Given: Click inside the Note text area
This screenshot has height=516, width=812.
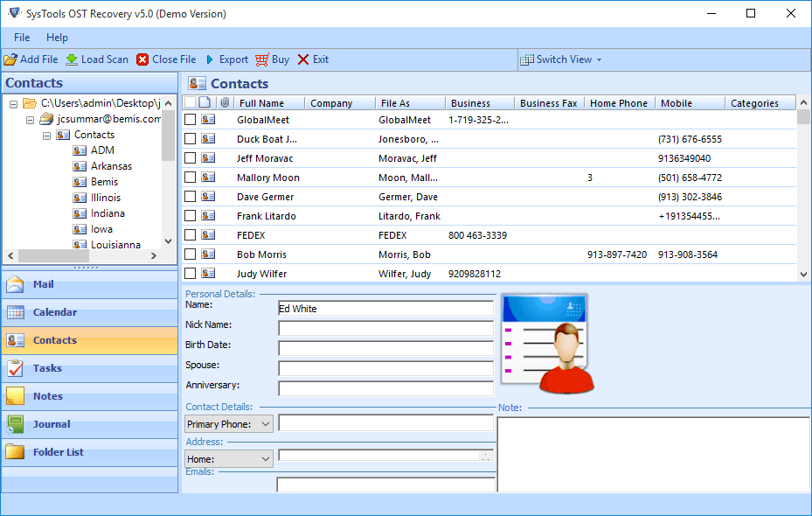Looking at the screenshot, I should 654,455.
